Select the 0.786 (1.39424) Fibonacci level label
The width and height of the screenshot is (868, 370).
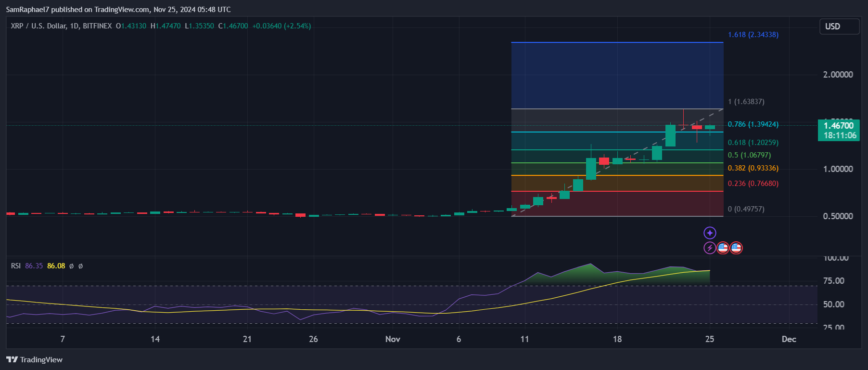[x=753, y=124]
